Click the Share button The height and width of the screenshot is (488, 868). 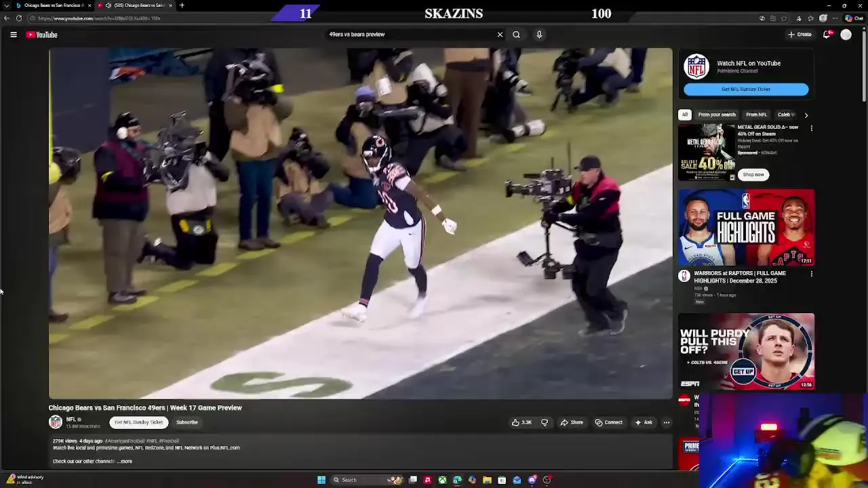point(572,422)
